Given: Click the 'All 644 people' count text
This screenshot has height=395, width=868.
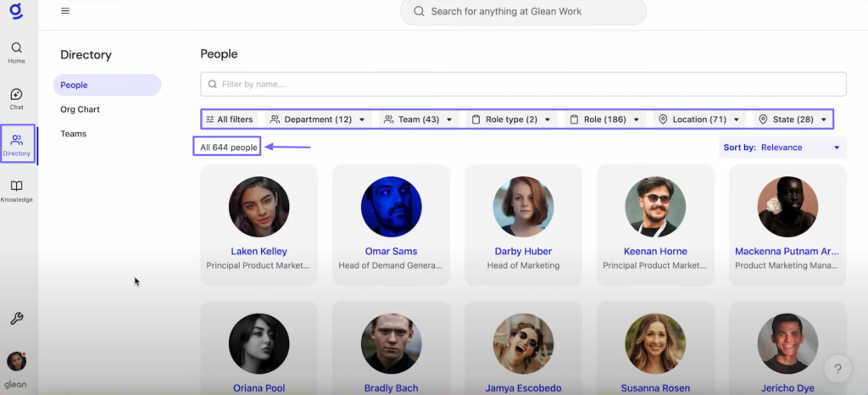Looking at the screenshot, I should point(229,147).
